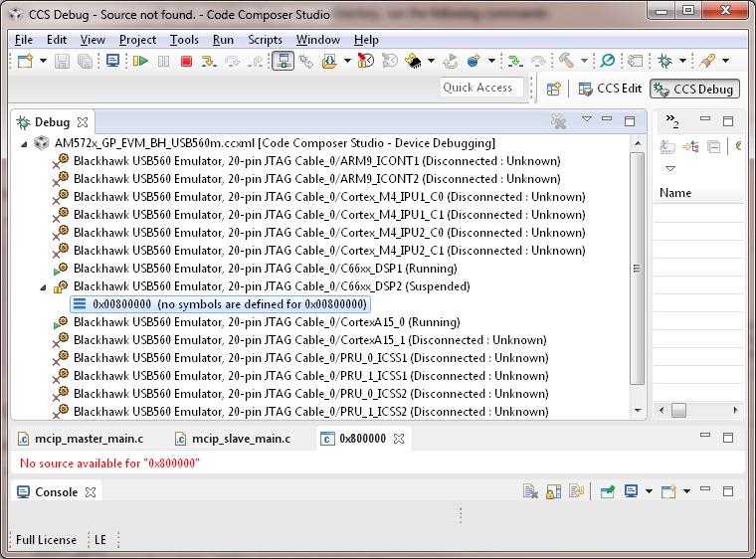756x559 pixels.
Task: Open the Scripts menu
Action: coord(265,40)
